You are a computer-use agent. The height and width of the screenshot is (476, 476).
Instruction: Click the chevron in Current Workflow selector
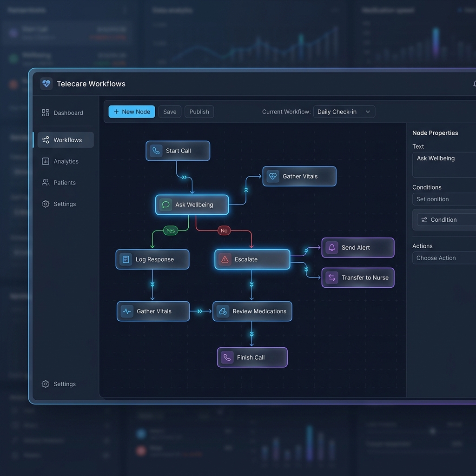coord(368,112)
